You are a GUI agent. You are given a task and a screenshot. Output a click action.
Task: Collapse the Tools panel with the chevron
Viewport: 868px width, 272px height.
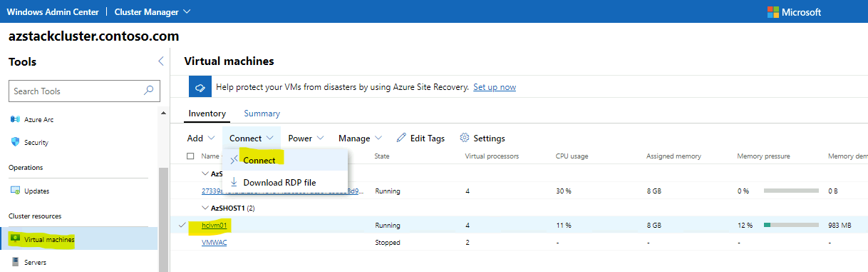161,61
